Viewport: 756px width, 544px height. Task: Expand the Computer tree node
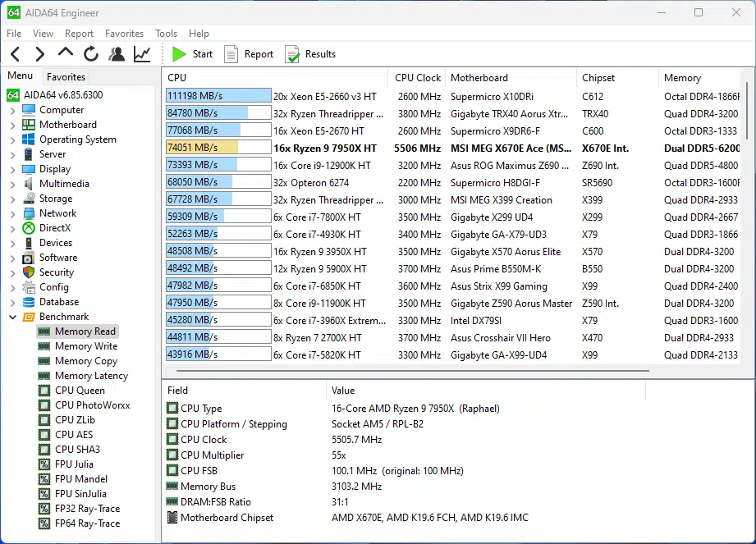point(12,110)
